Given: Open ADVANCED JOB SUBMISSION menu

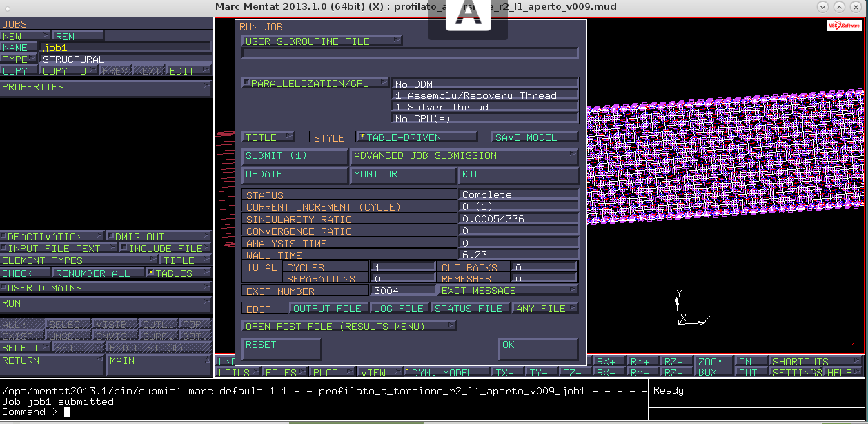Looking at the screenshot, I should (464, 156).
